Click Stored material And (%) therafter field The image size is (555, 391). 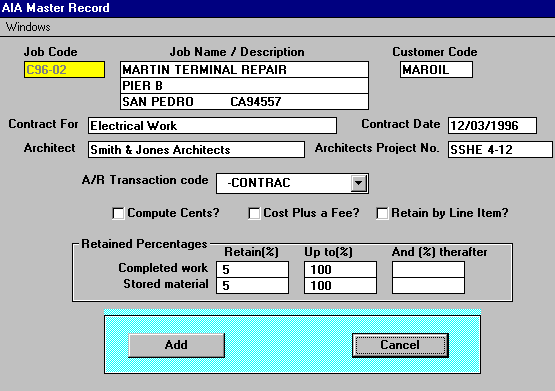pyautogui.click(x=428, y=286)
